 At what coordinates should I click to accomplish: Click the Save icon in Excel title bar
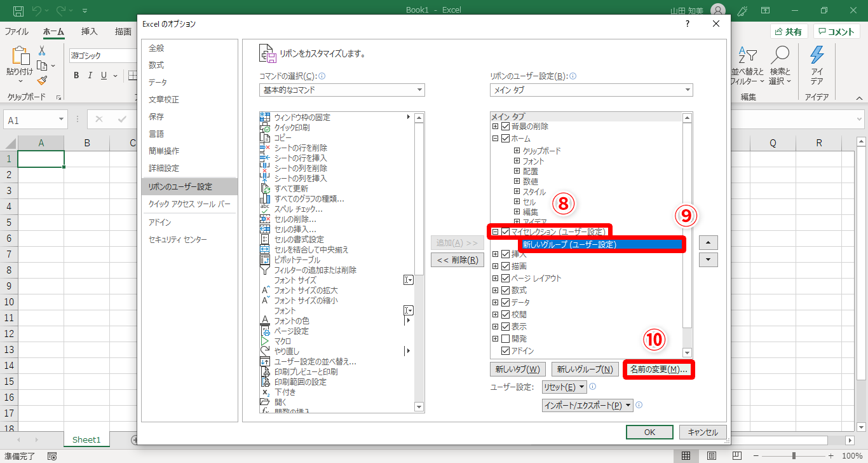point(18,10)
